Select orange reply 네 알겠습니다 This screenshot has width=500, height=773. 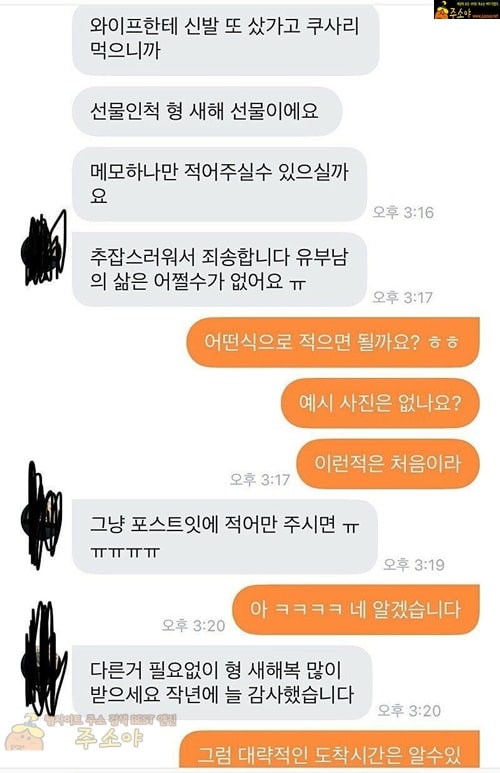pos(356,610)
